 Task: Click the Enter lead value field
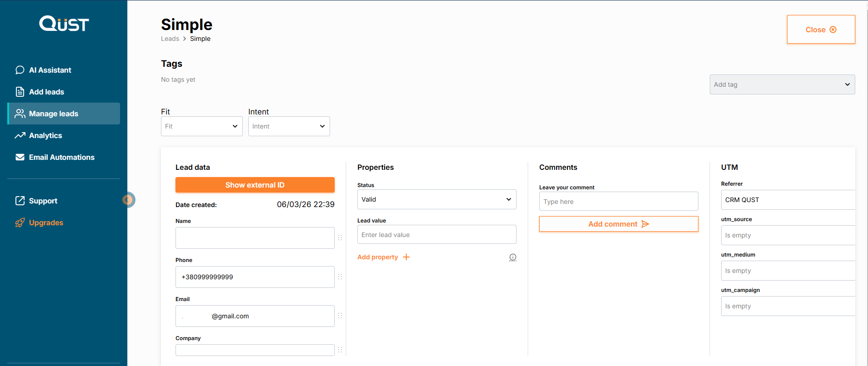pyautogui.click(x=437, y=235)
